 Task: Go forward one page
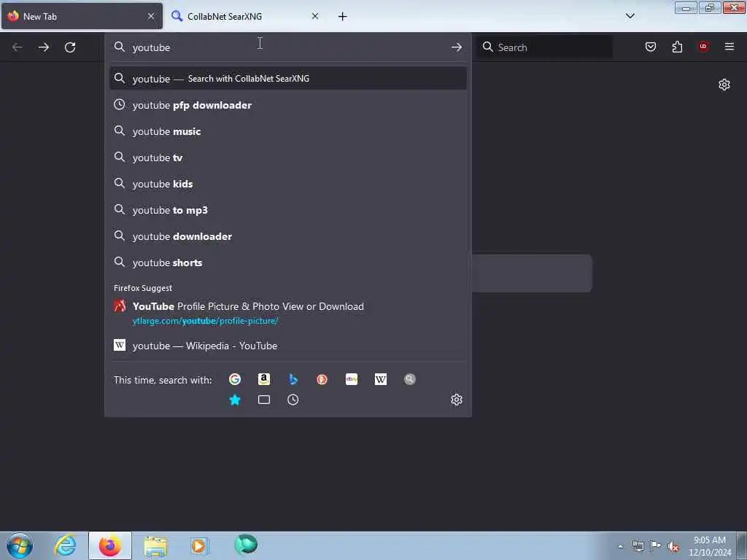[43, 47]
